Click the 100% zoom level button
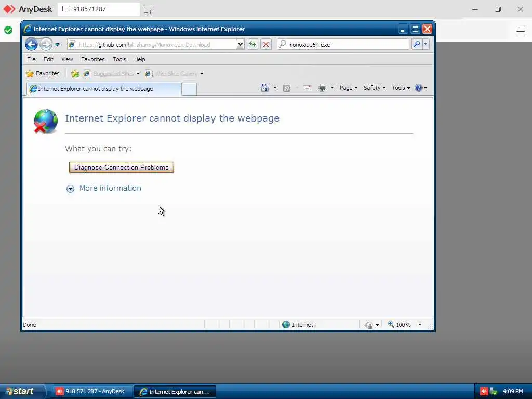The width and height of the screenshot is (532, 399). pos(400,325)
